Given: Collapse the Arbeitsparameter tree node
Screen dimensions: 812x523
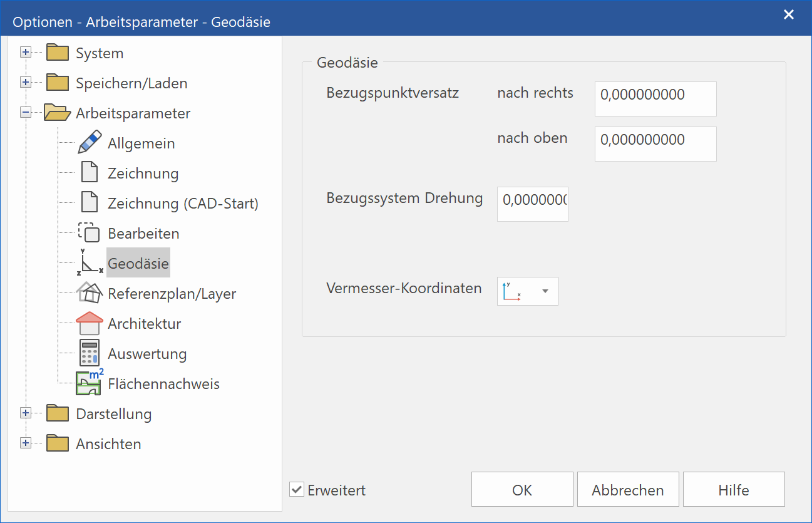Looking at the screenshot, I should pos(26,113).
